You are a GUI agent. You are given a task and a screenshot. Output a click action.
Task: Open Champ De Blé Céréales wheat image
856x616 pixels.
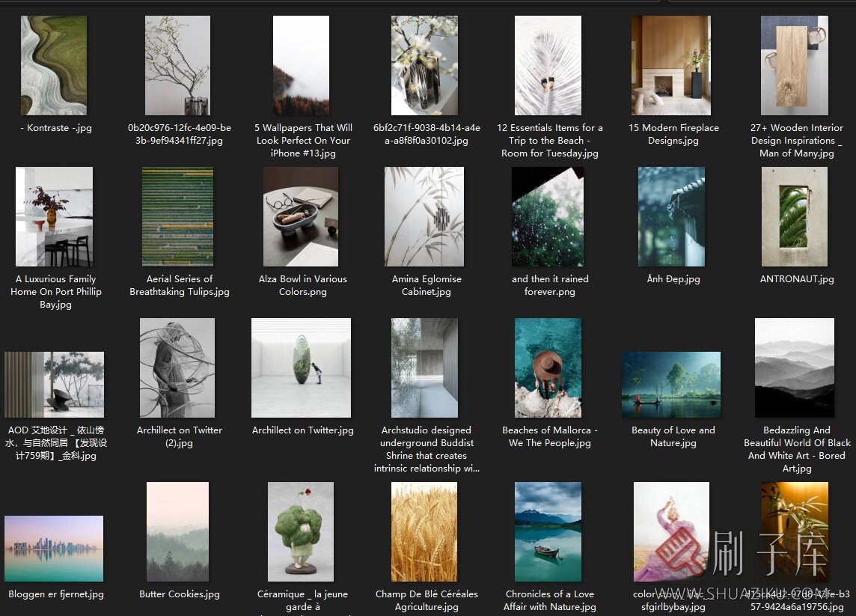[424, 532]
